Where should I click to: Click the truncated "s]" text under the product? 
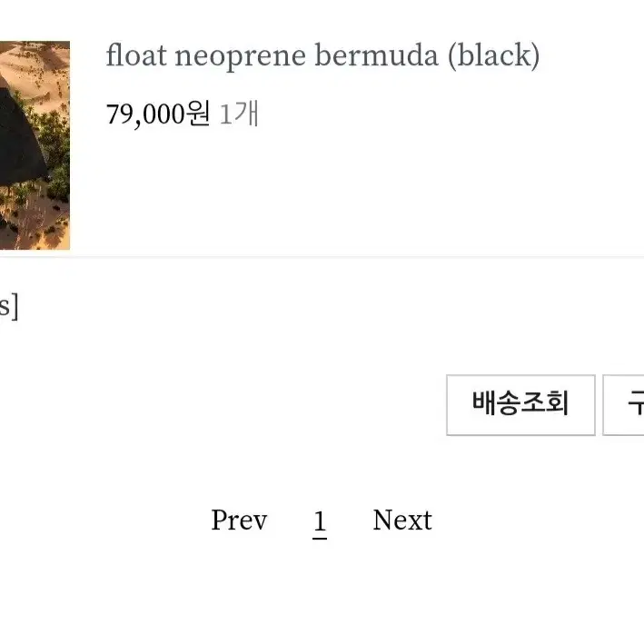click(x=8, y=307)
